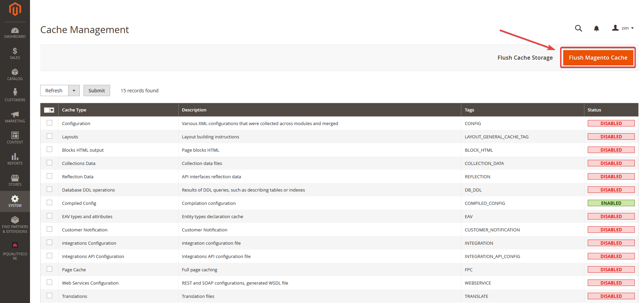Click 'Entity types declaration cache' description
Screen dimensions: 644x303
coord(212,216)
